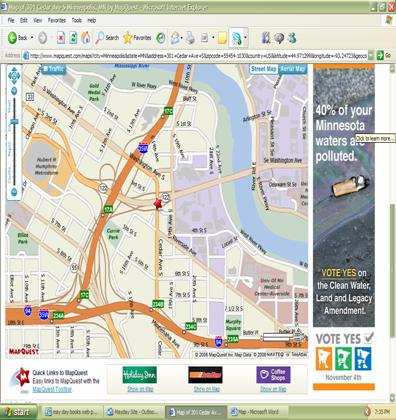Viewport: 396px width, 420px height.
Task: Open the Search pane in the toolbar
Action: tap(107, 38)
